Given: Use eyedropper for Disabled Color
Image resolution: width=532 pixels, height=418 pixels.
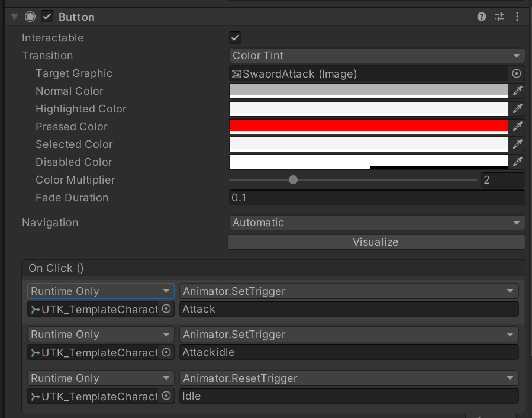Looking at the screenshot, I should (x=517, y=162).
